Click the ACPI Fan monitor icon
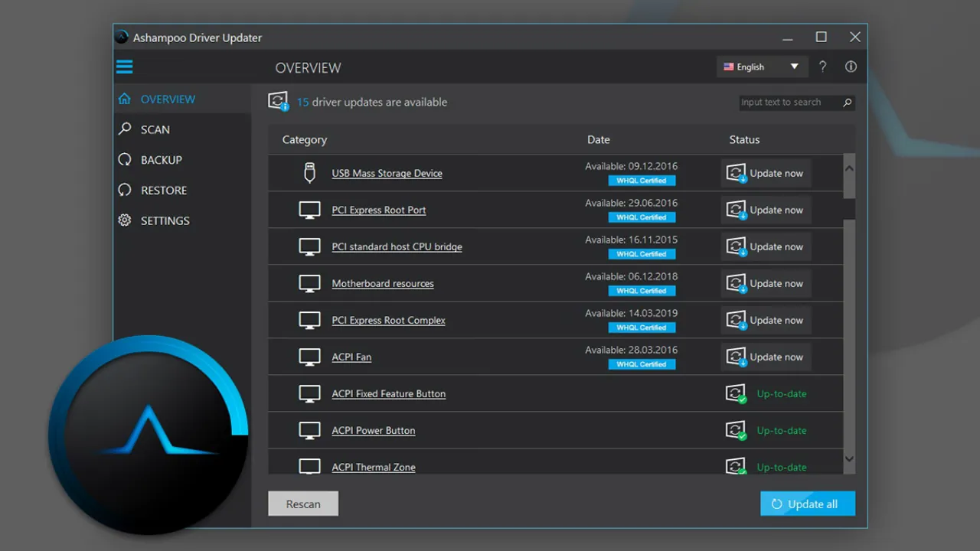The image size is (980, 551). 309,357
